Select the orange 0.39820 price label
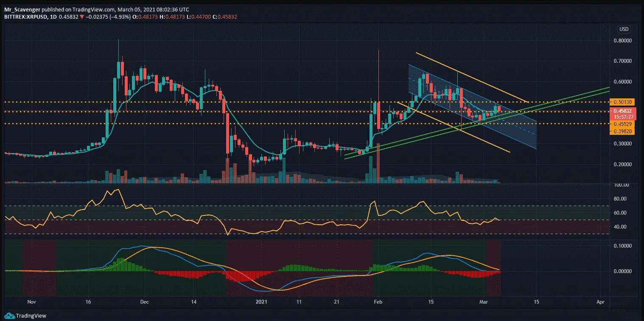The height and width of the screenshot is (321, 644). (x=623, y=131)
